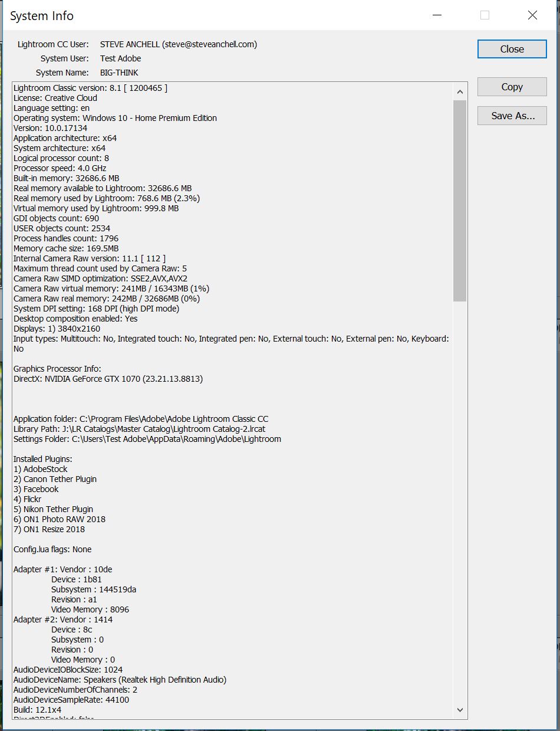
Task: Click the System Name value BIG-THINK
Action: [119, 73]
